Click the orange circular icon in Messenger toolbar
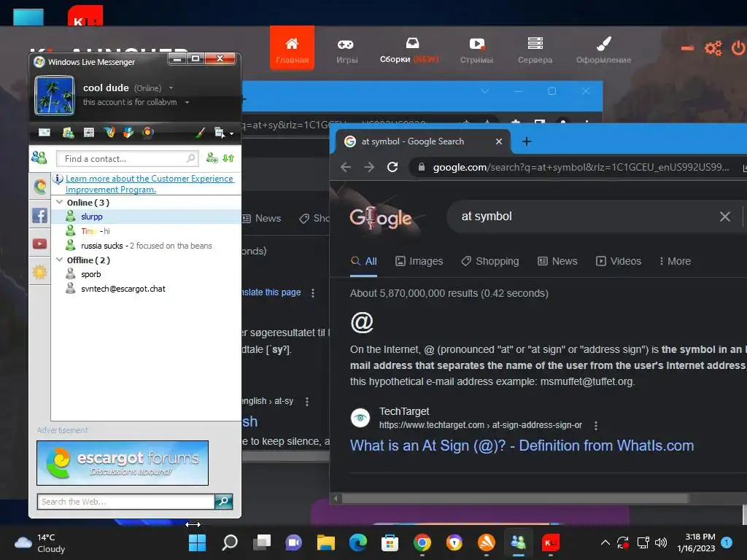 148,133
